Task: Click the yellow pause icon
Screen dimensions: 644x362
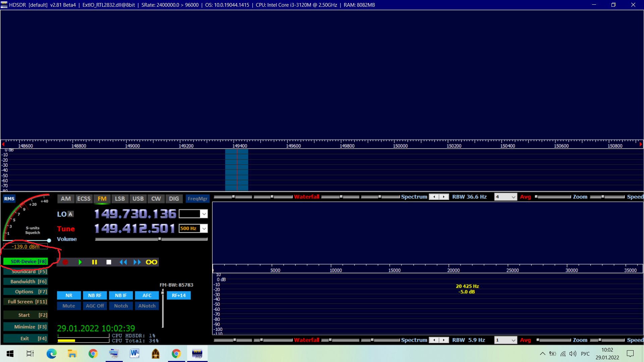Action: pos(95,262)
